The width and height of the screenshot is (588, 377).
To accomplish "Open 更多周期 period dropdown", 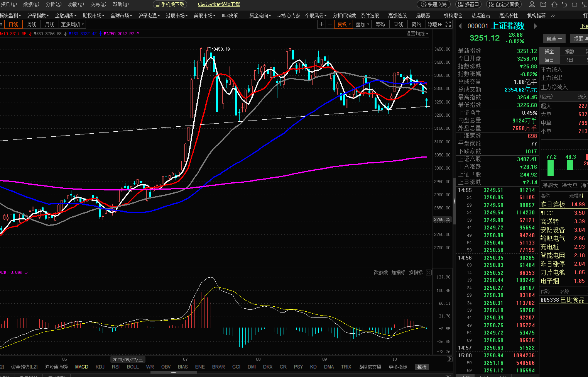I will [73, 24].
